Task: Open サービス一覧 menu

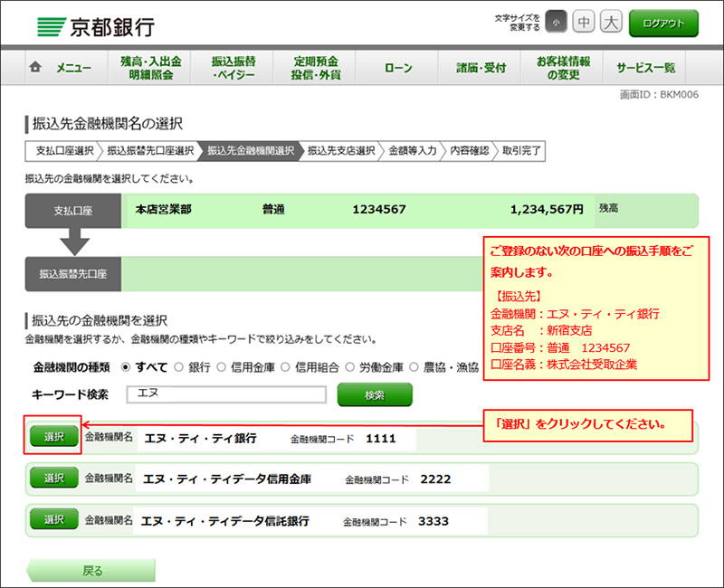Action: 645,67
